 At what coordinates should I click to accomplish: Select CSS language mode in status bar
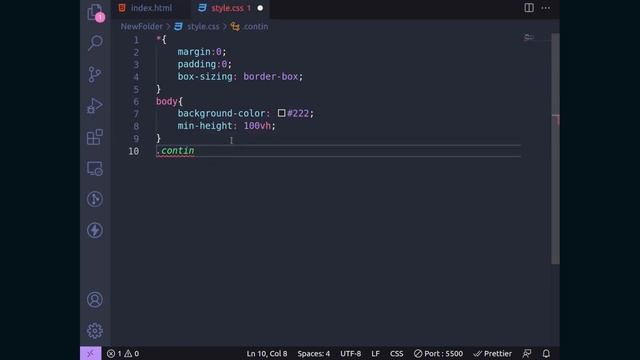(396, 353)
